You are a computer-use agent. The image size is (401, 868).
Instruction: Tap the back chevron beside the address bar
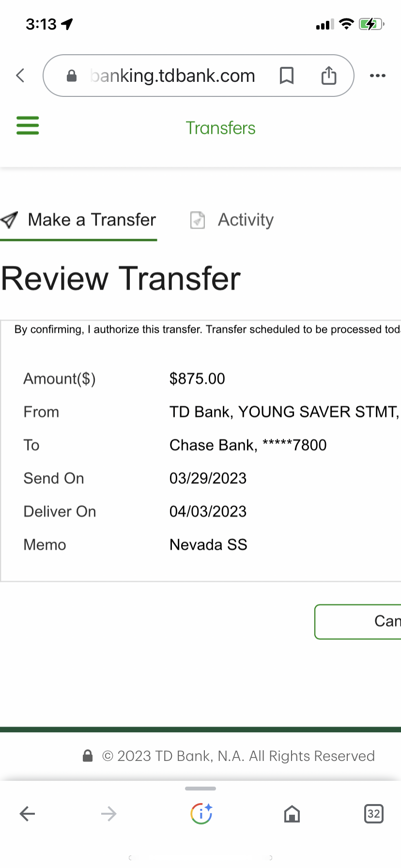coord(20,76)
